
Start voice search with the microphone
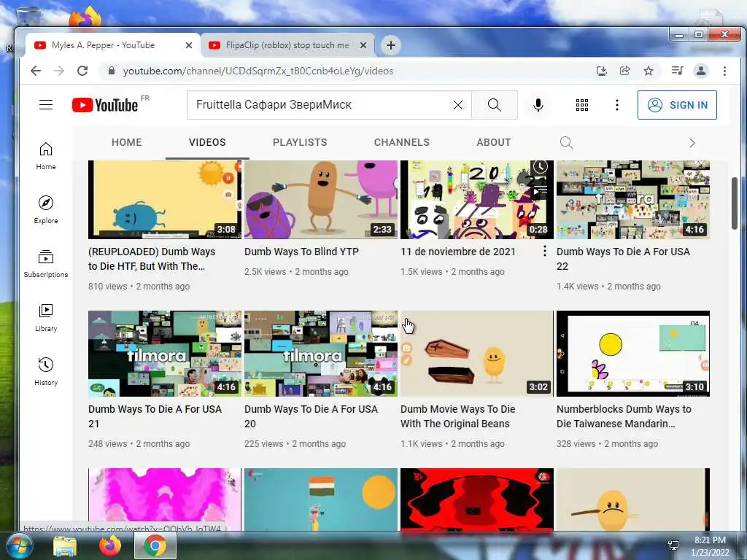[538, 105]
